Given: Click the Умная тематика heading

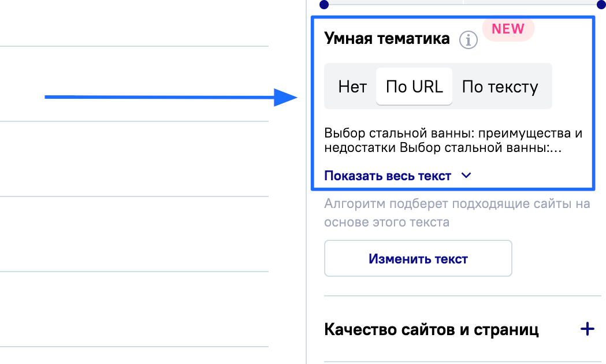Looking at the screenshot, I should (x=387, y=39).
